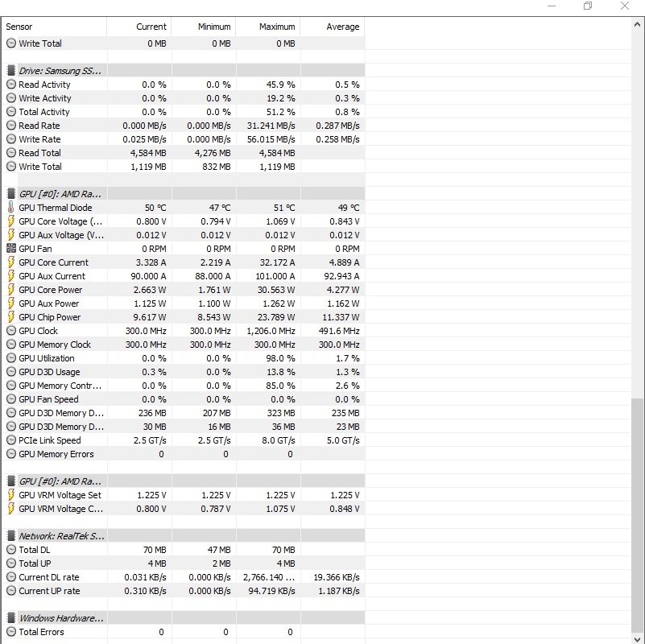Click the GPU Core Power lightning icon
The height and width of the screenshot is (644, 645).
click(x=11, y=290)
